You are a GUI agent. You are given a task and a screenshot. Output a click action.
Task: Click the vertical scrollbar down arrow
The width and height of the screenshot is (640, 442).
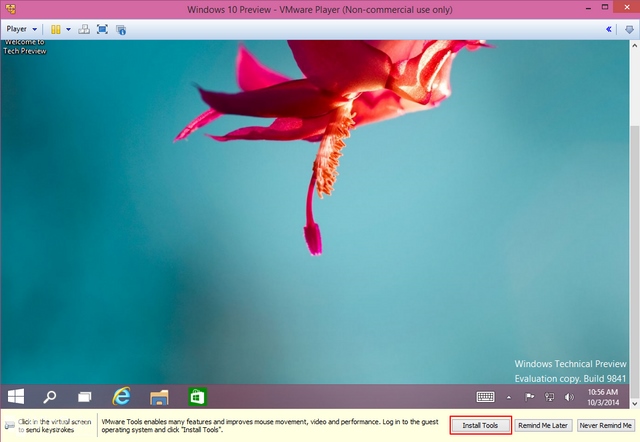point(634,404)
